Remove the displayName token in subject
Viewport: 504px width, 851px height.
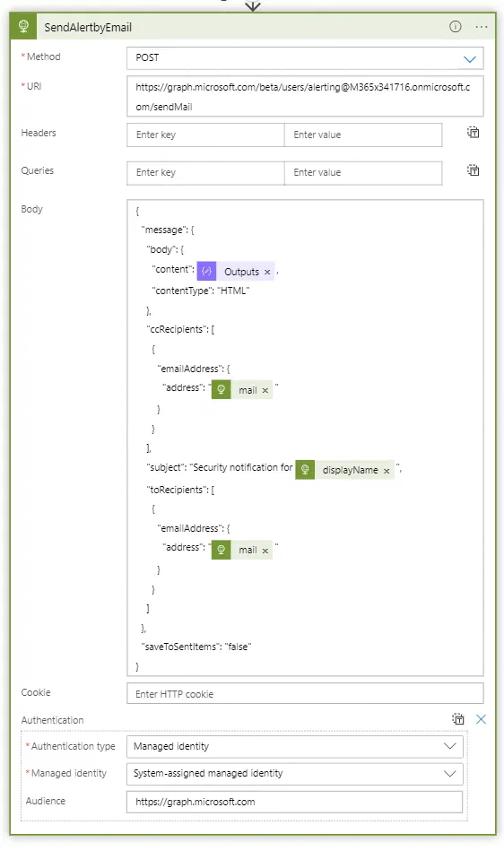tap(387, 471)
